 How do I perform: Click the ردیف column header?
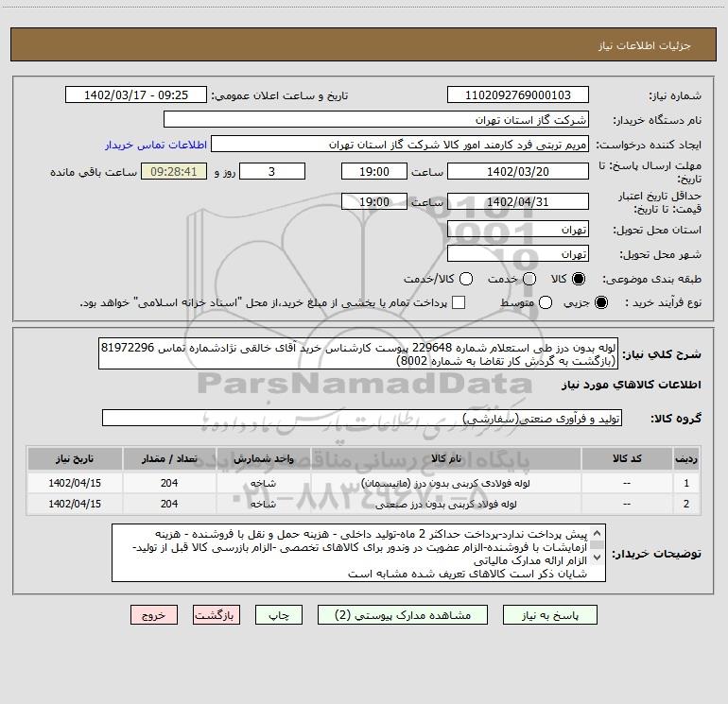(686, 458)
